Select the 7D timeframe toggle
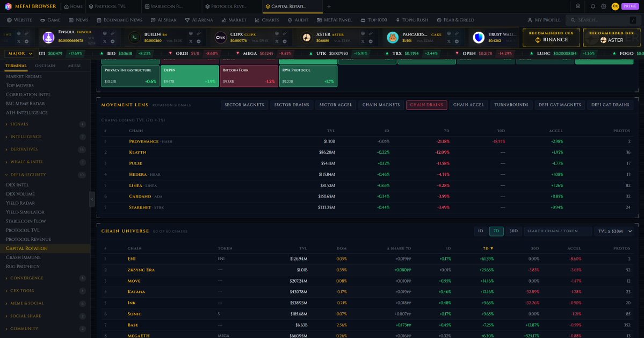The width and height of the screenshot is (644, 338). point(496,231)
